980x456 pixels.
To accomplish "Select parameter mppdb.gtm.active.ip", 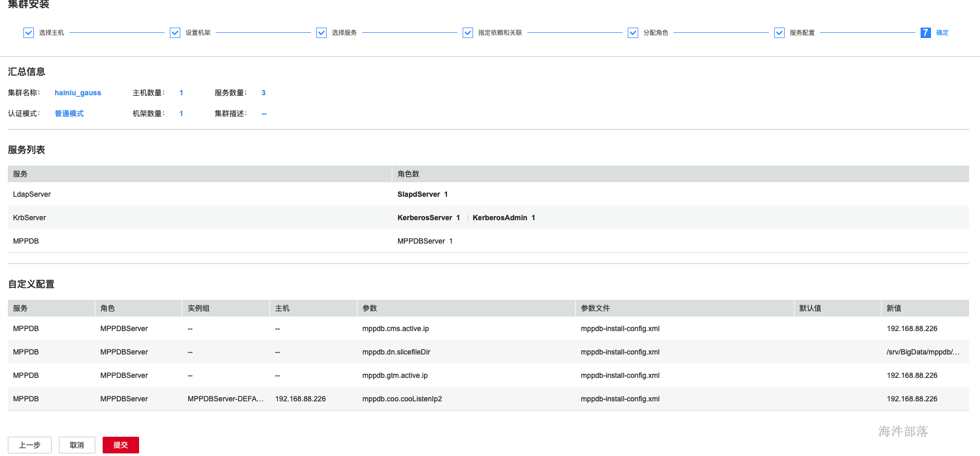I will tap(395, 375).
